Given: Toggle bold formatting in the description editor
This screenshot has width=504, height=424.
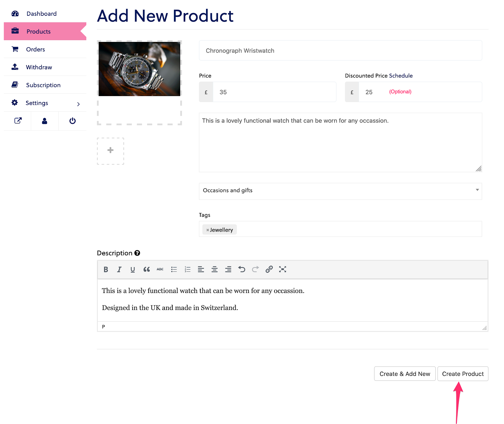Looking at the screenshot, I should tap(106, 269).
